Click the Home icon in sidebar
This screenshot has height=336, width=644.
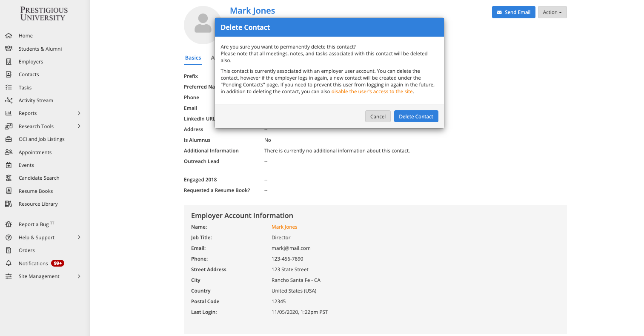(x=9, y=36)
